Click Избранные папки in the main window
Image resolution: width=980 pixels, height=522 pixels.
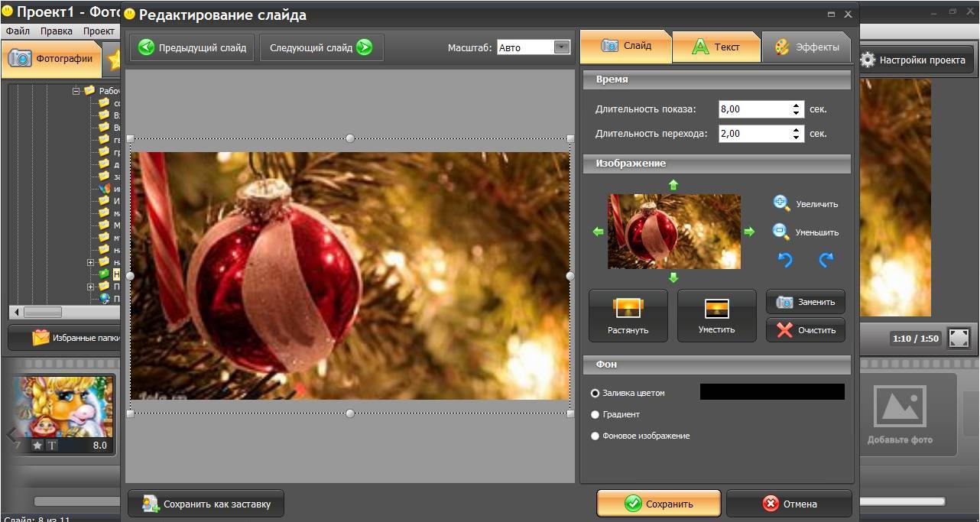coord(65,338)
